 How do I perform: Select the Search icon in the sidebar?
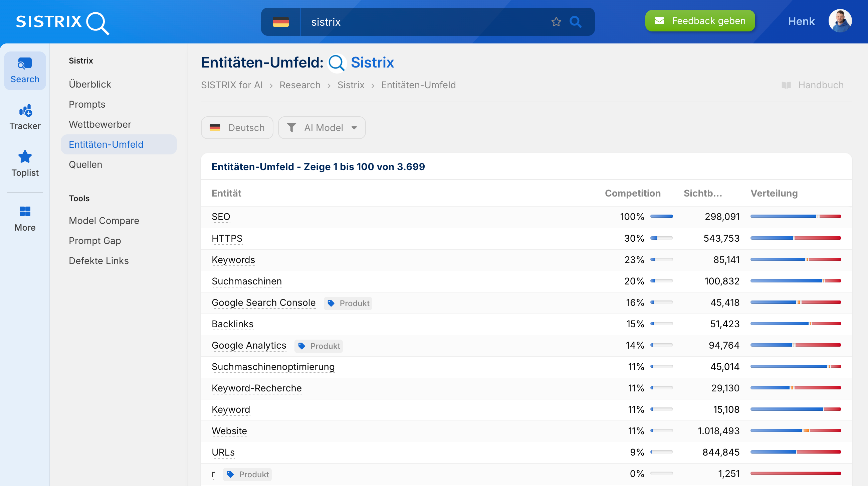click(x=25, y=70)
